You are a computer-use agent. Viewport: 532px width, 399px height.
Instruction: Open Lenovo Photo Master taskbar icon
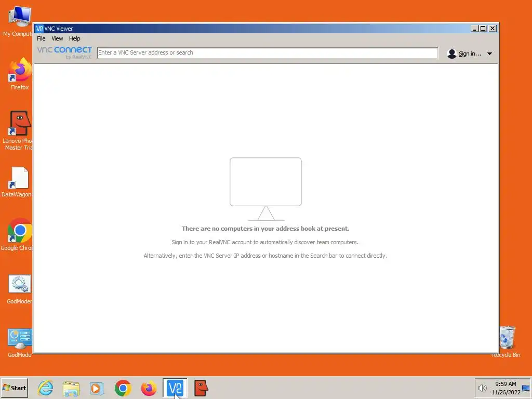click(x=201, y=388)
